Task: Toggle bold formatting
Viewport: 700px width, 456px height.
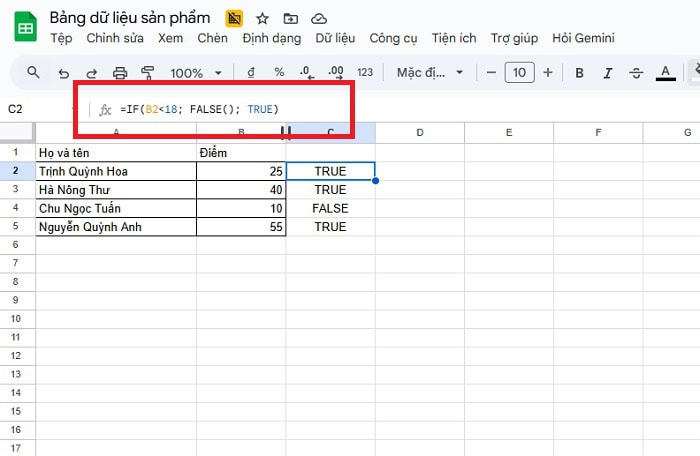Action: (x=580, y=73)
